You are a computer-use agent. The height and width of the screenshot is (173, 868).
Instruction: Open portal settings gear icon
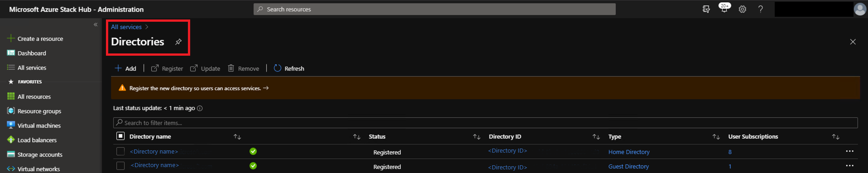742,9
